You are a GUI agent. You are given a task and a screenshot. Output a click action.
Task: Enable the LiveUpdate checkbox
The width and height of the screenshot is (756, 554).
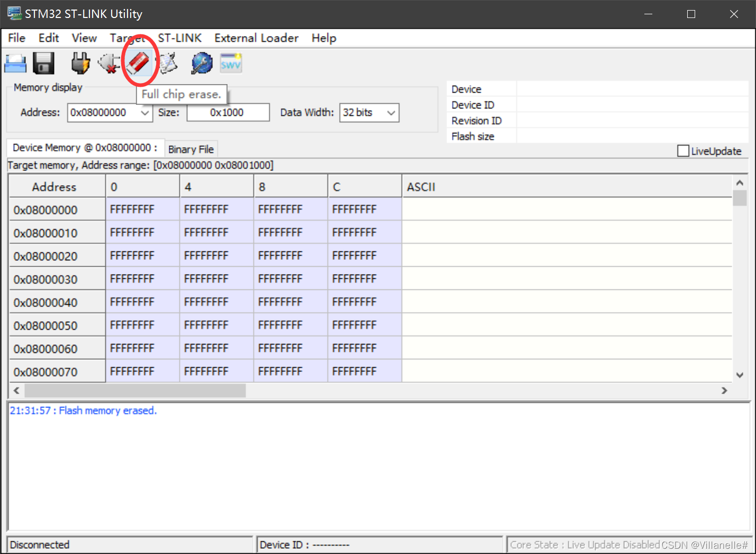pyautogui.click(x=683, y=151)
